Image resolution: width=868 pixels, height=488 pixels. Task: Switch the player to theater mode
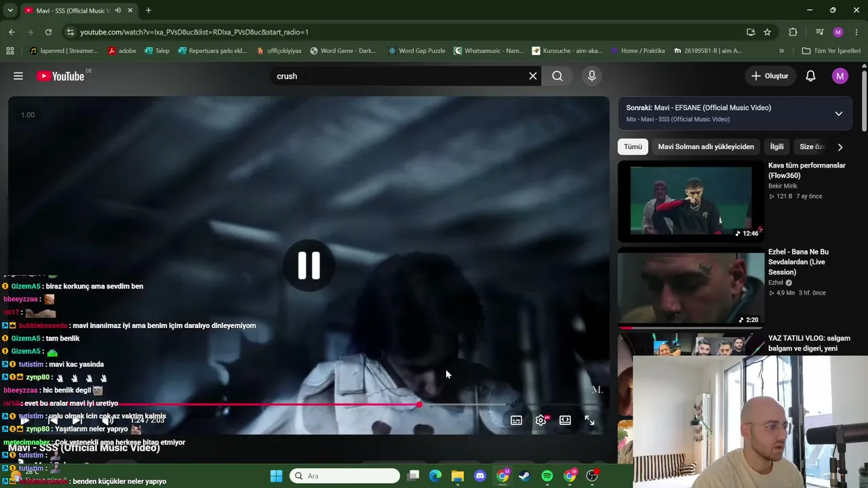pyautogui.click(x=565, y=420)
